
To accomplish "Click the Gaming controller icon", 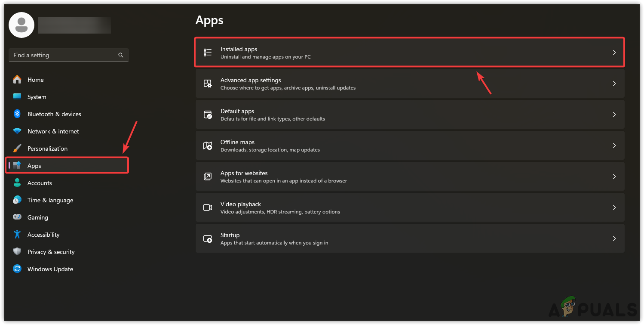I will tap(17, 217).
